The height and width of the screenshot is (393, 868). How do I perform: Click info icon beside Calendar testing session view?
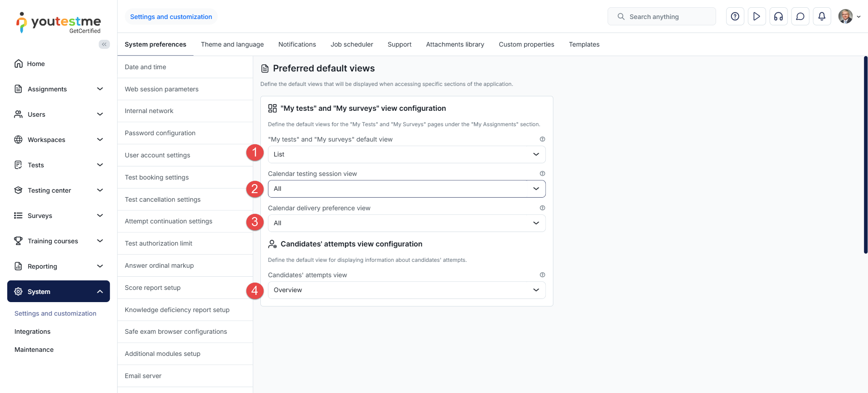[x=542, y=174]
